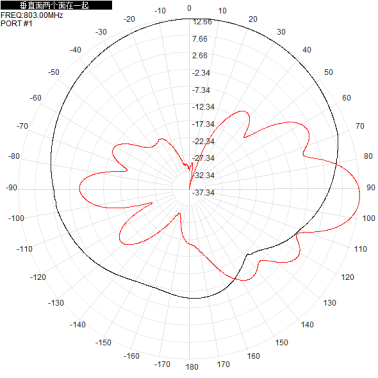Select the -90 degree angle label
The image size is (378, 378).
coord(11,187)
